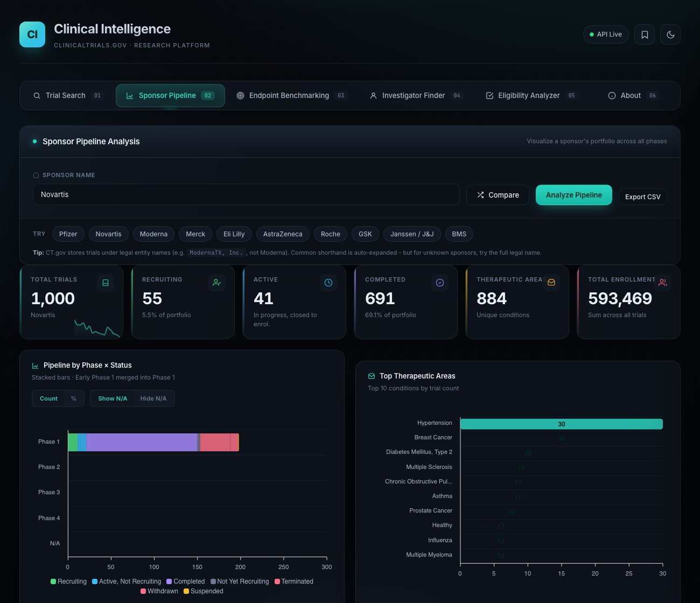Image resolution: width=700 pixels, height=603 pixels.
Task: Click the Compare button
Action: [x=498, y=195]
